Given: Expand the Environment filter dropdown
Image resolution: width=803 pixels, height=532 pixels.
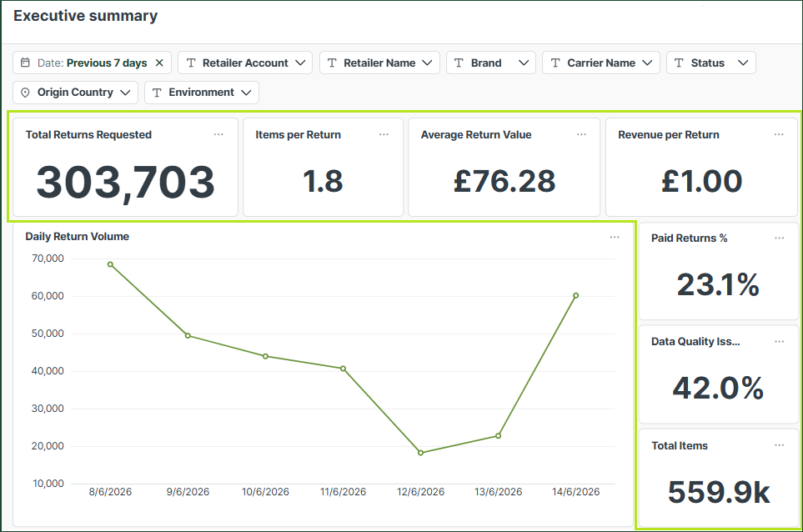Looking at the screenshot, I should pos(201,93).
